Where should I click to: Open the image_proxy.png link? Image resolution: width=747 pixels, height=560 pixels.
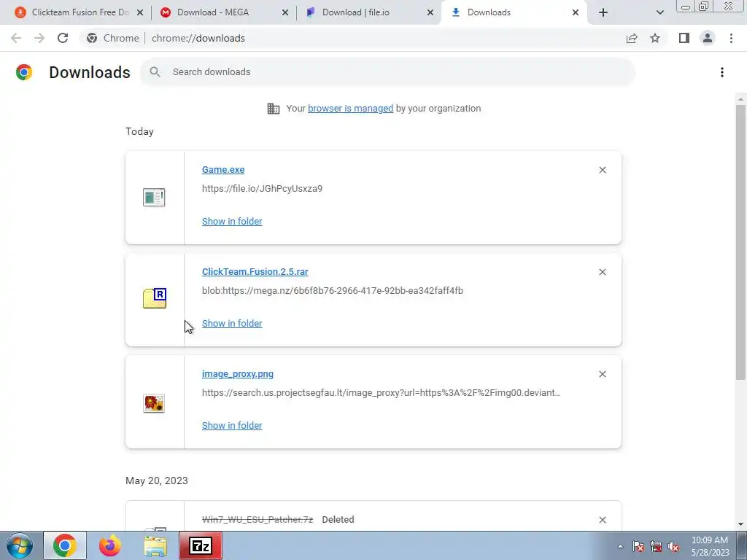[x=238, y=374]
